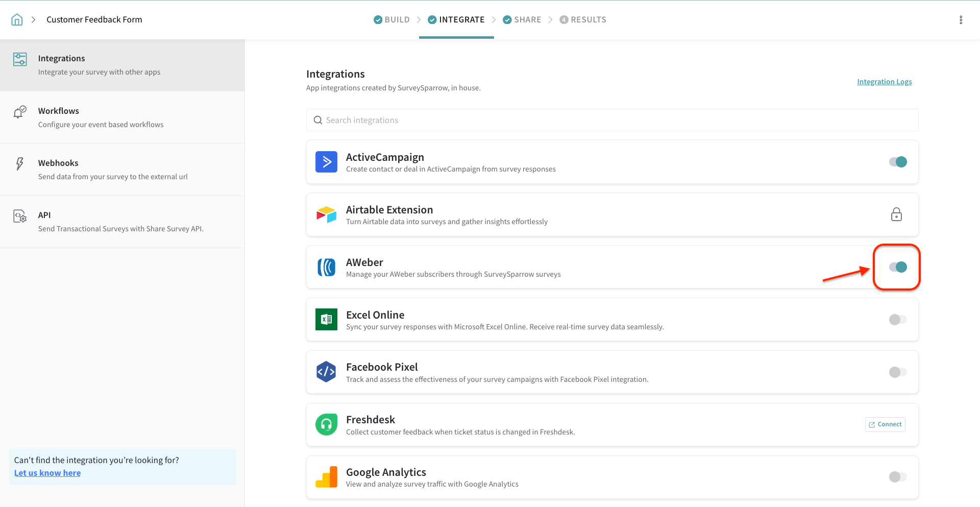The image size is (980, 507).
Task: Go to the BUILD step tab
Action: tap(391, 20)
